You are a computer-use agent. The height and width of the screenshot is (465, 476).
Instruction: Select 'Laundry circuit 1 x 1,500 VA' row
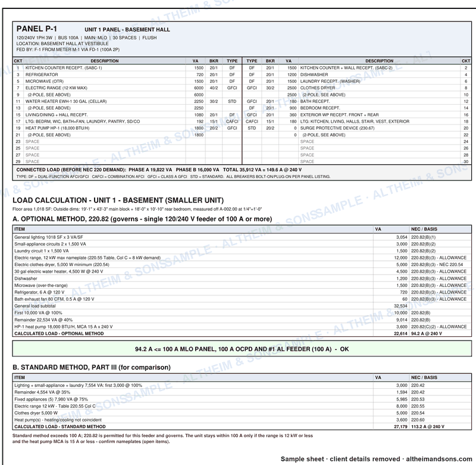click(242, 251)
